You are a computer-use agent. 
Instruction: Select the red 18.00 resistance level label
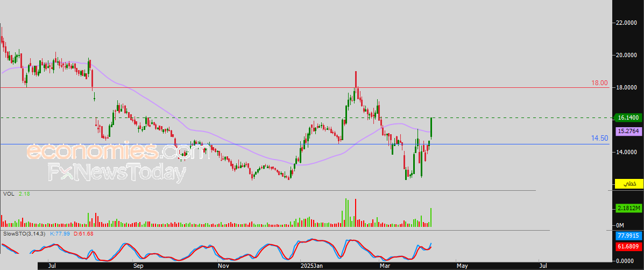(x=599, y=83)
